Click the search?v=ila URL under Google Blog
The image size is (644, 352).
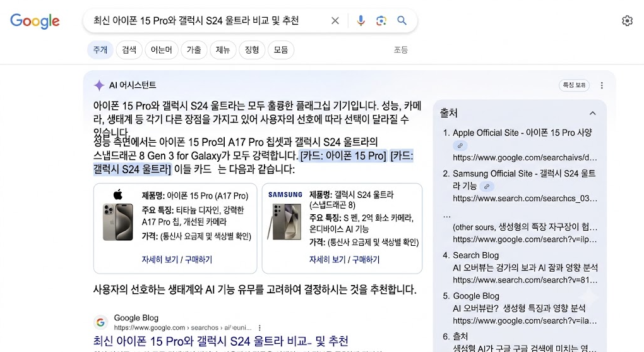pyautogui.click(x=525, y=321)
